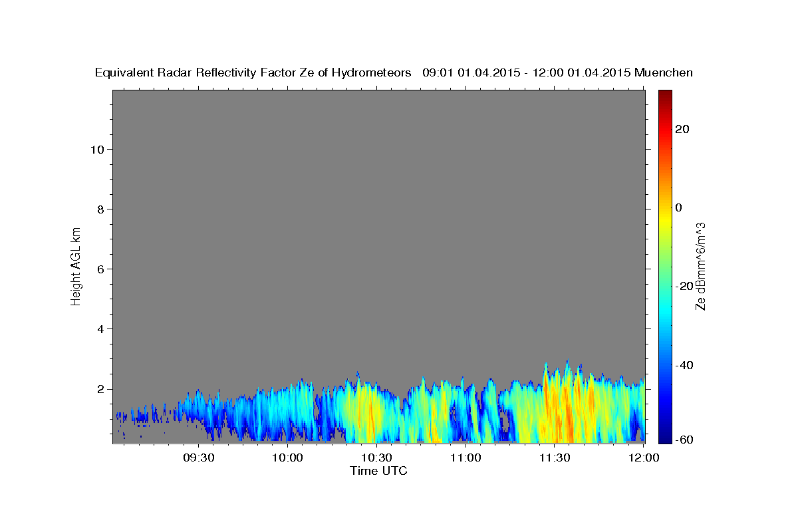Viewport: 798px width, 532px height.
Task: Click the plot title 'Equivalent Radar Reflectivity Factor Ze of Hydrometeors'
Action: pyautogui.click(x=253, y=72)
